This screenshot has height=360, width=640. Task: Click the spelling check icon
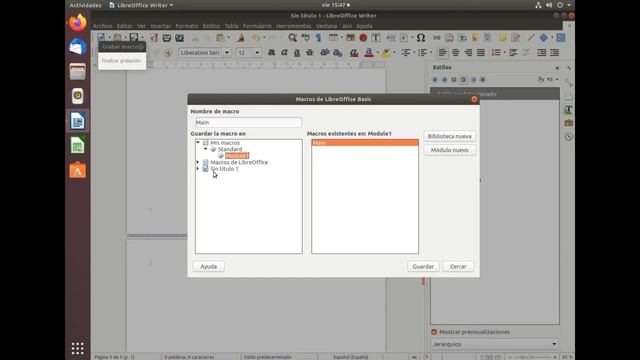305,38
